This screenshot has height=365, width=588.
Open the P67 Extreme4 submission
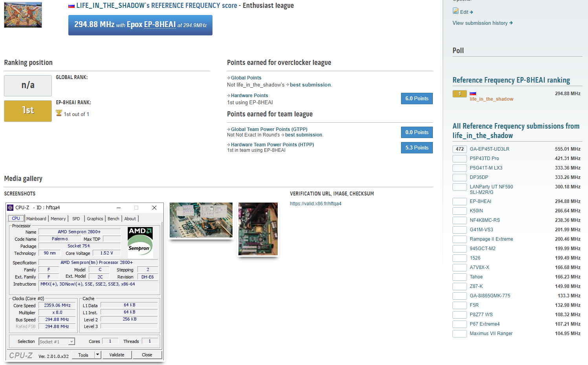[x=485, y=324]
